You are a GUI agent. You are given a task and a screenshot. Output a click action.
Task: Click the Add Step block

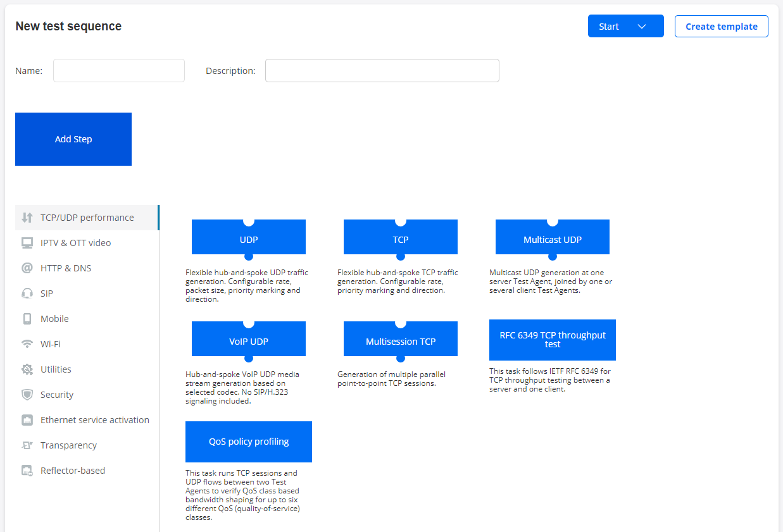(73, 139)
